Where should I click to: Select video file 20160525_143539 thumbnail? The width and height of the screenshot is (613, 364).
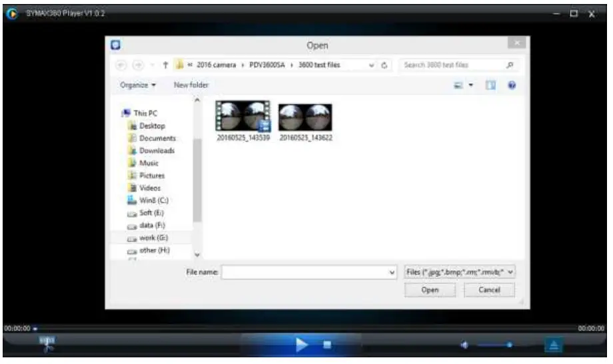pyautogui.click(x=243, y=116)
